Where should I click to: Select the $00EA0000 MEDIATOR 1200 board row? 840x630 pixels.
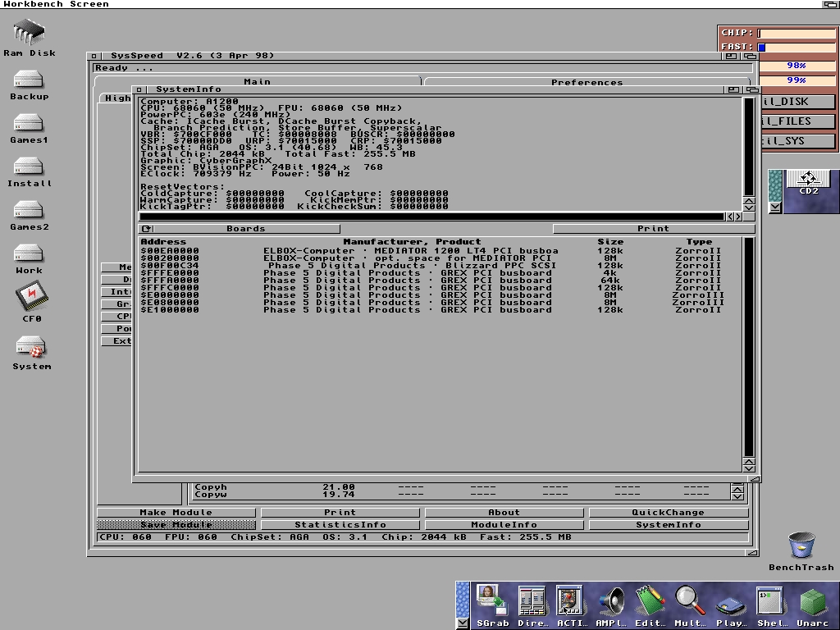(x=440, y=251)
